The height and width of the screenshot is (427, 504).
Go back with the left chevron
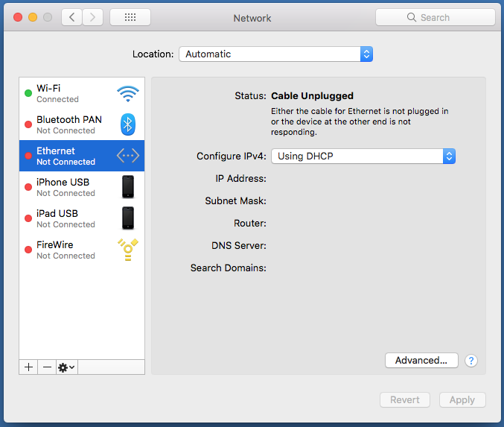point(72,17)
